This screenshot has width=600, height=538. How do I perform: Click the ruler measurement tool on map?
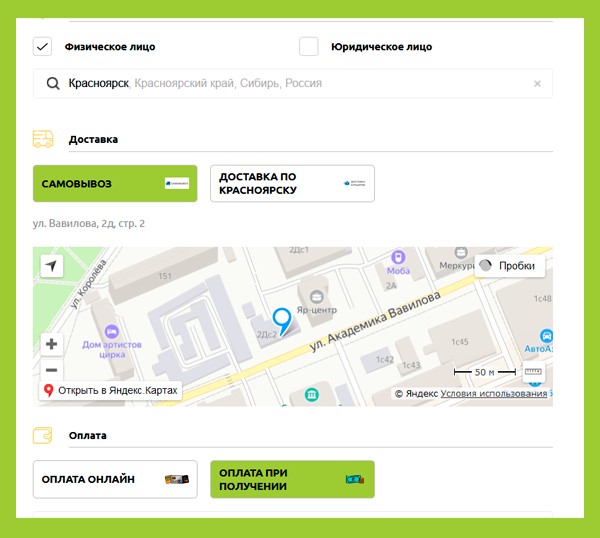533,372
